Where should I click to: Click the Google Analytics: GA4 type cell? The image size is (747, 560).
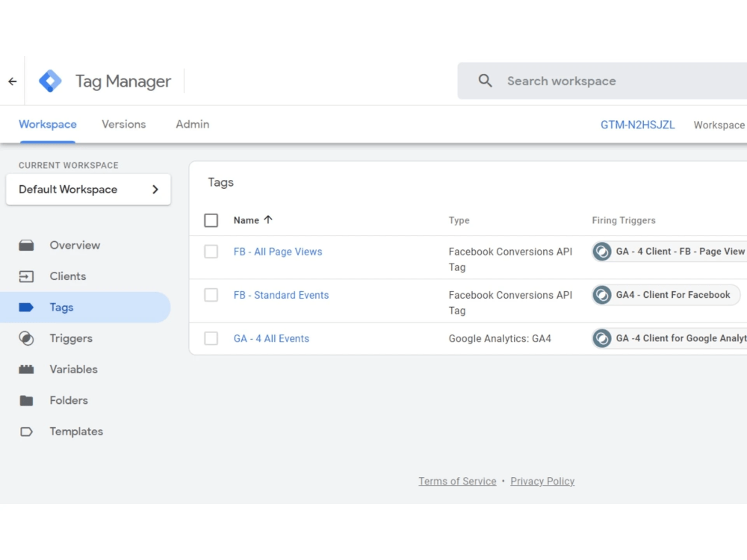point(500,338)
